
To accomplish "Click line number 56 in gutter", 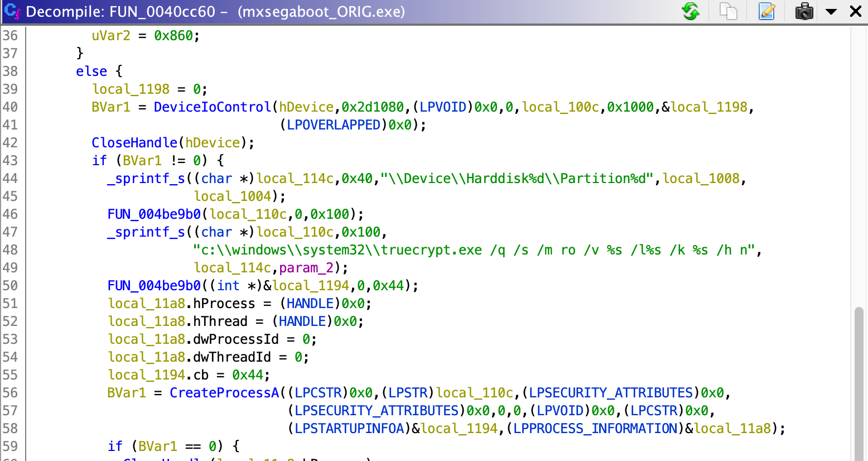I will 11,392.
